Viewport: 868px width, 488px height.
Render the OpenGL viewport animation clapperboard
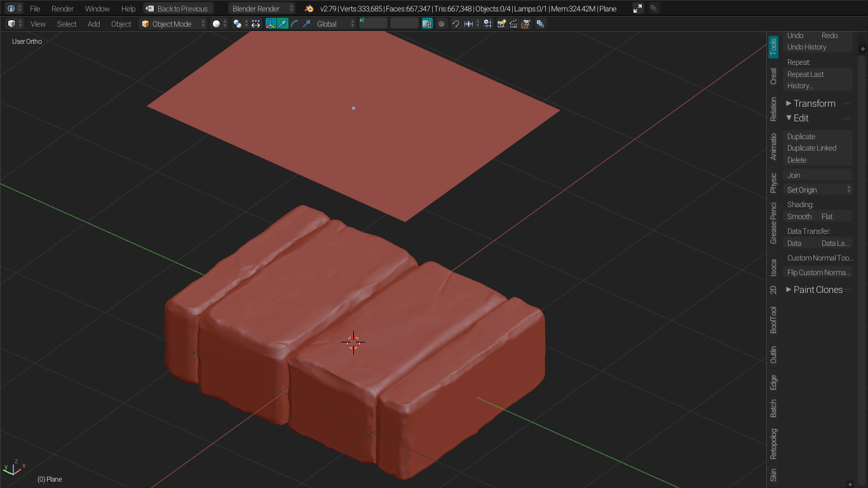point(513,24)
